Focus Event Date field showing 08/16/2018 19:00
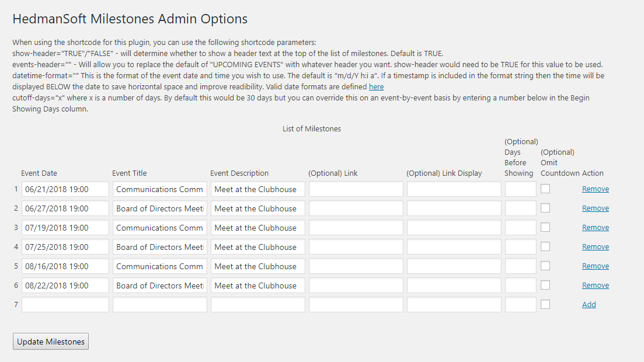This screenshot has width=644, height=362. pos(65,266)
